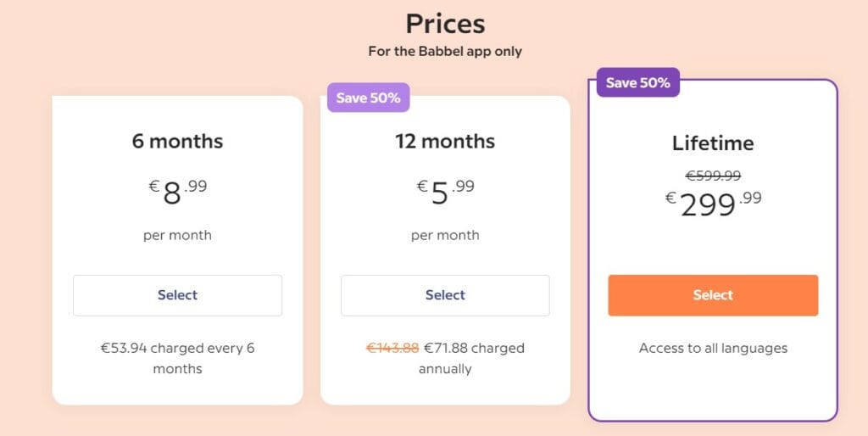The width and height of the screenshot is (868, 436).
Task: Click the "Lifetime" plan title
Action: (x=713, y=143)
